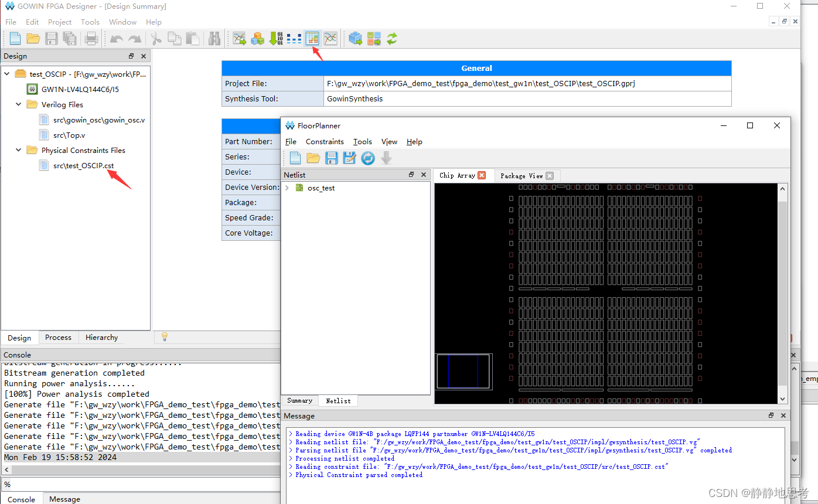Open the Constraints menu in FloorPlanner
818x504 pixels.
coord(325,142)
